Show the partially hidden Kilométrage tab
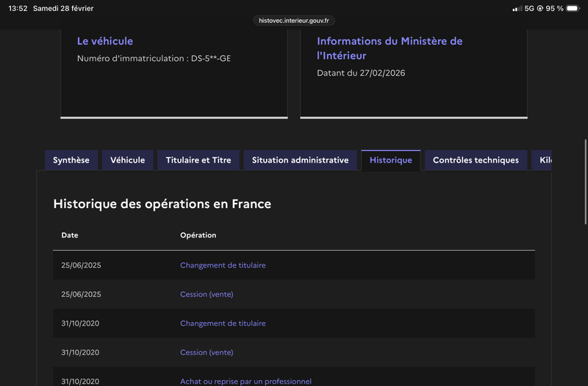Image resolution: width=588 pixels, height=386 pixels. point(543,160)
